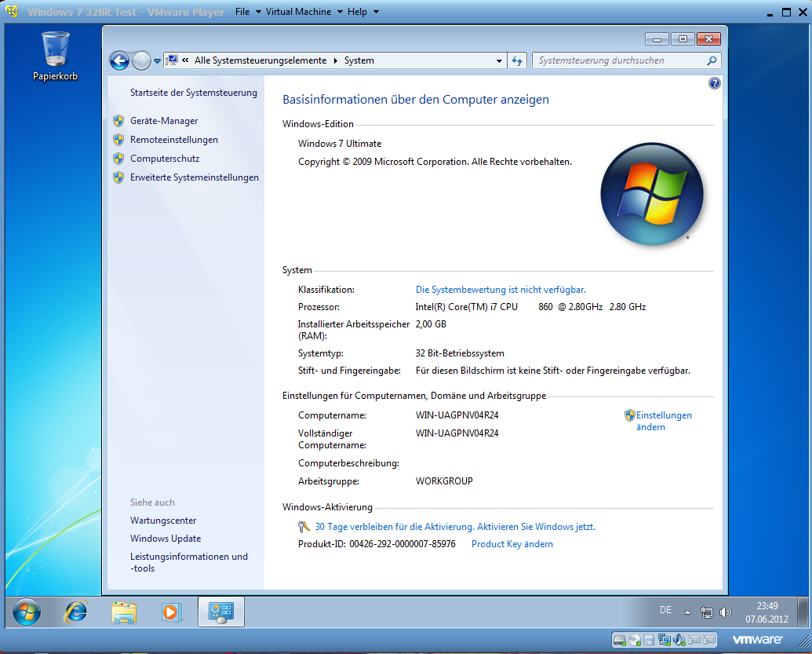Click the DE language indicator in the taskbar
The width and height of the screenshot is (812, 654).
point(665,611)
